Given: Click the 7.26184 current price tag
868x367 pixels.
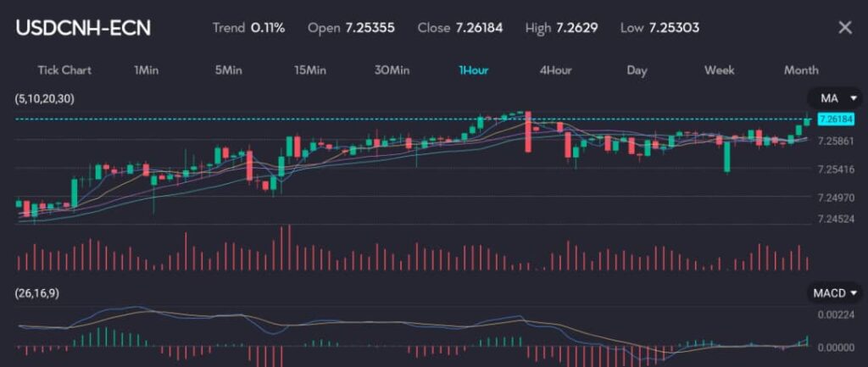Looking at the screenshot, I should [x=835, y=120].
